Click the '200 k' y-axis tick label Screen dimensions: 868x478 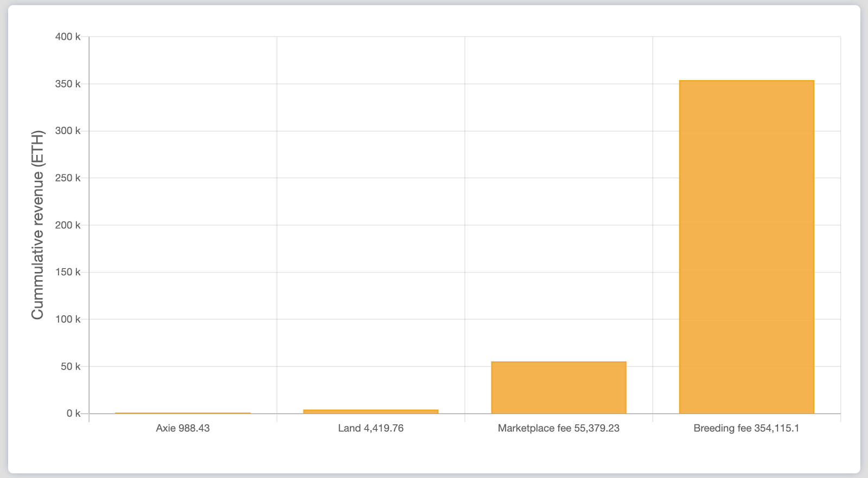coord(68,225)
